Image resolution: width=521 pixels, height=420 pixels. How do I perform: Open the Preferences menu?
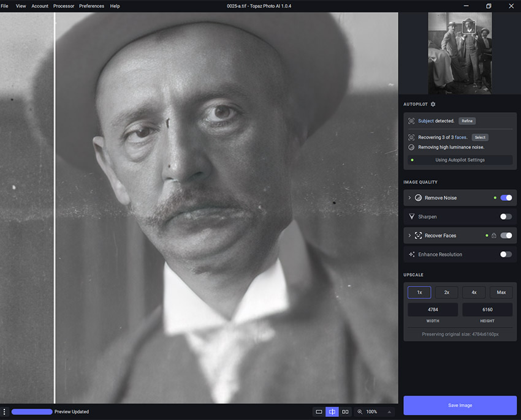pos(91,6)
